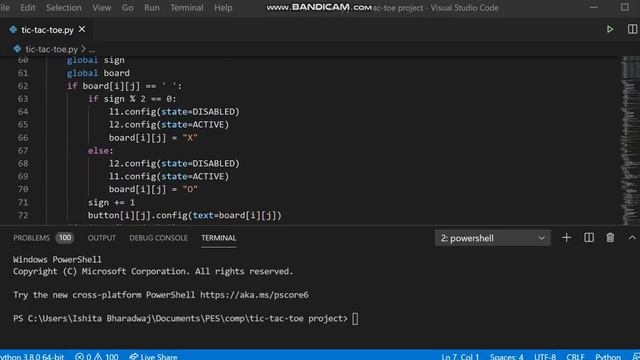This screenshot has width=640, height=360.
Task: Open the Edit menu
Action: [x=27, y=8]
